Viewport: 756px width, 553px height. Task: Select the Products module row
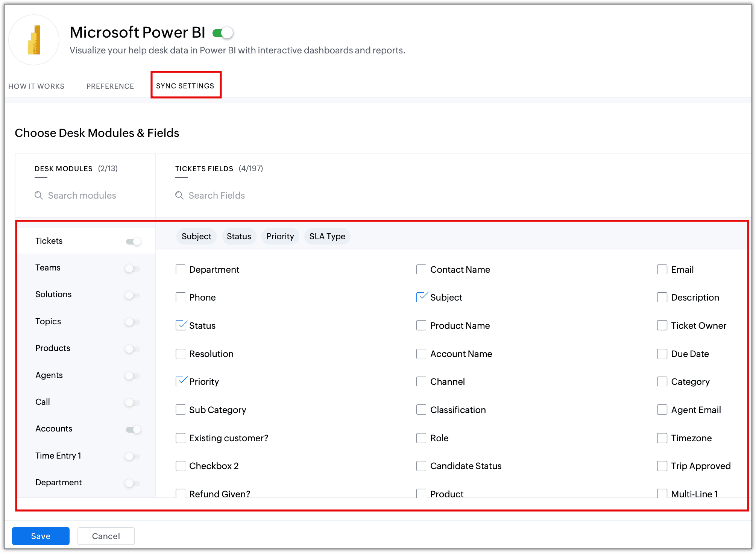coord(53,348)
